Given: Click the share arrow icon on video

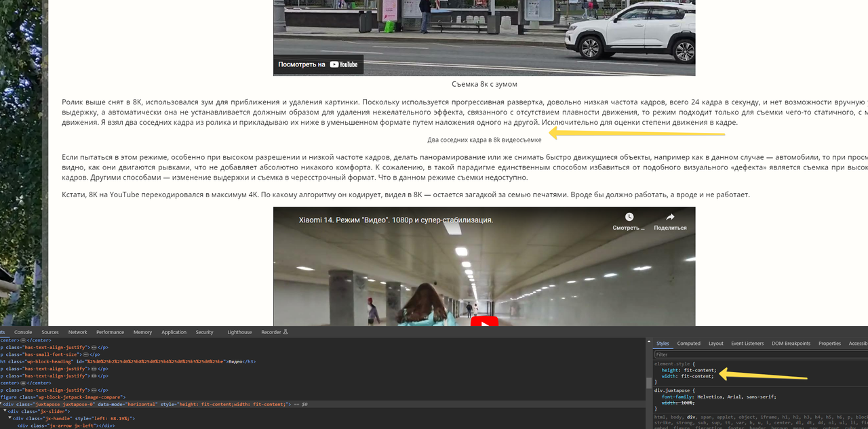Looking at the screenshot, I should pyautogui.click(x=670, y=217).
